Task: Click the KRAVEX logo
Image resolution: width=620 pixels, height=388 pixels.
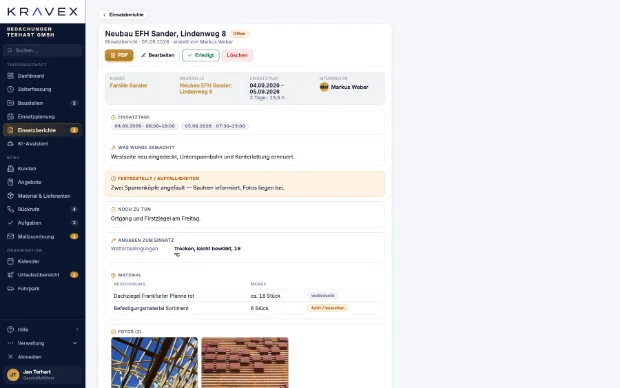Action: (42, 12)
